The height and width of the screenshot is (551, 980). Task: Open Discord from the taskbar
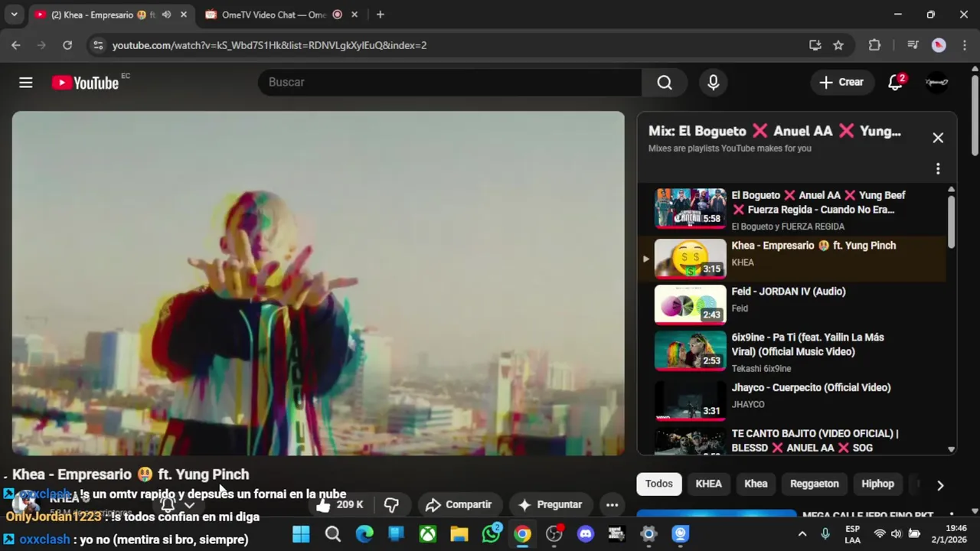586,534
